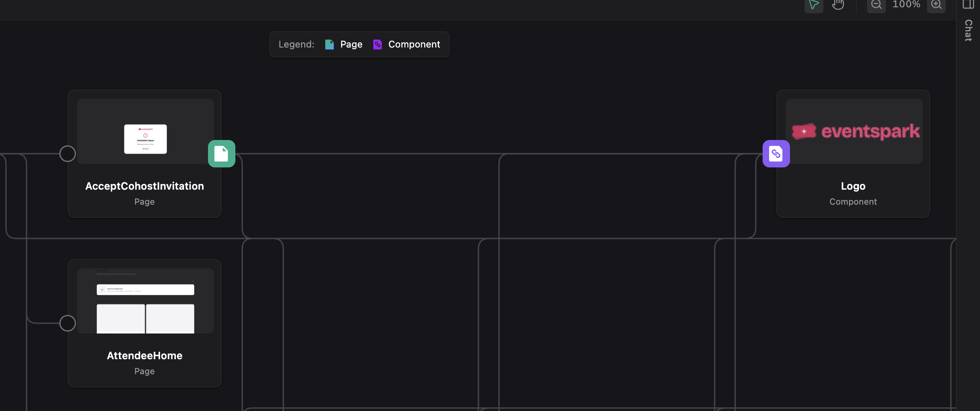The width and height of the screenshot is (980, 411).
Task: Click purple component icon on Logo node
Action: (776, 154)
